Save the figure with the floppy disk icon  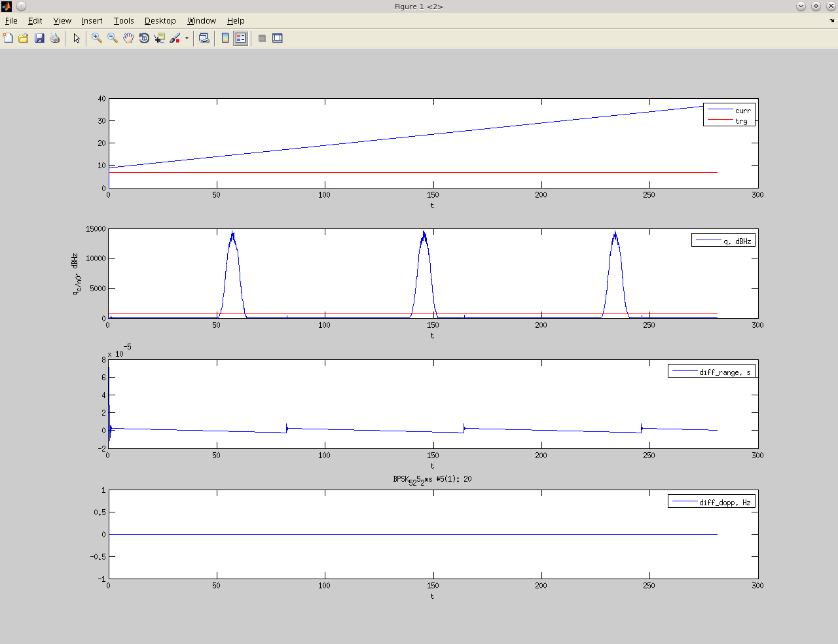point(39,38)
